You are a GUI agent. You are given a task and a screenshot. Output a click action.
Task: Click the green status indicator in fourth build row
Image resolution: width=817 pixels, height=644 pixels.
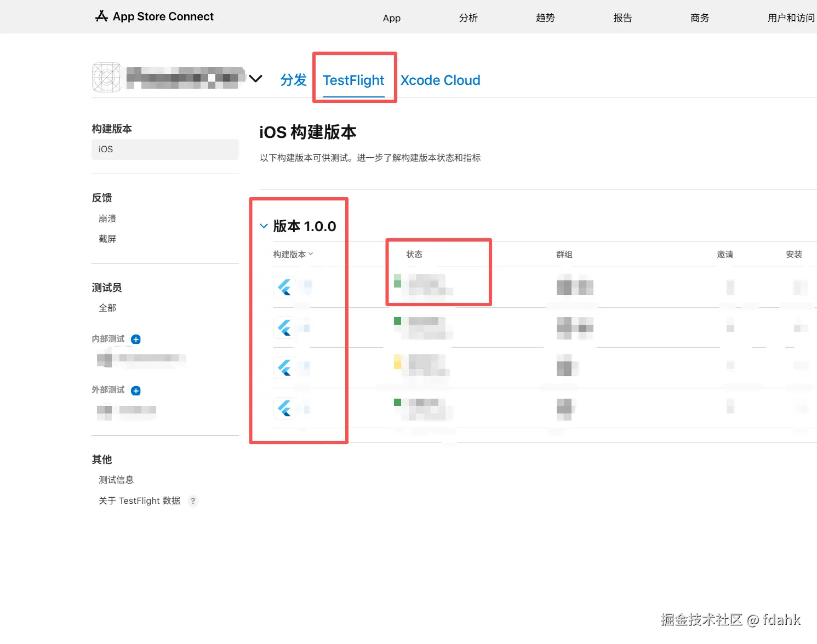click(x=398, y=402)
